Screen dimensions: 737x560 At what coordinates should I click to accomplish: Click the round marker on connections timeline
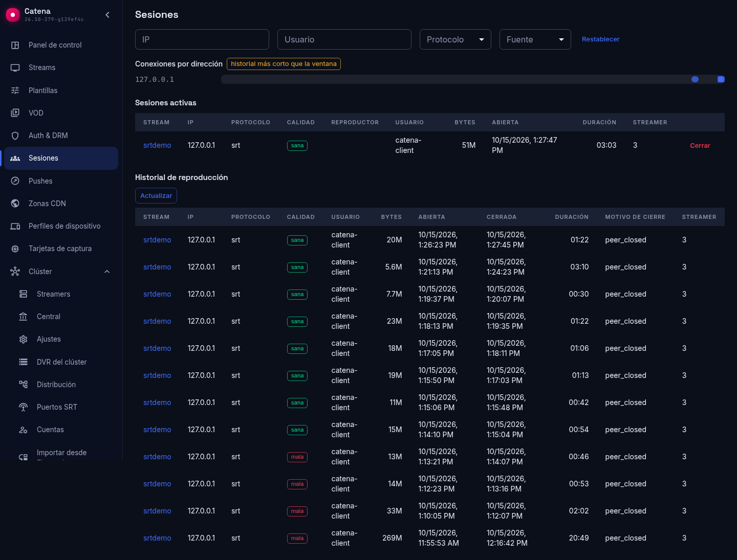[695, 79]
